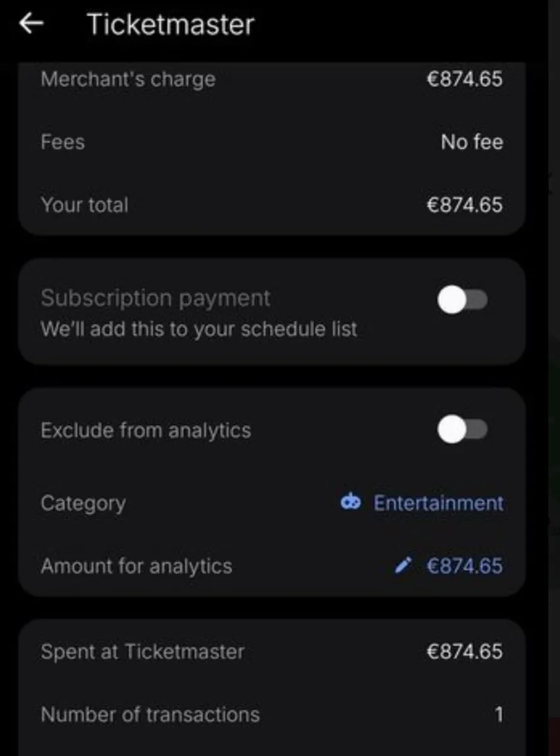Screen dimensions: 560x756
Task: Edit the blue €874.65 analytics amount
Action: click(464, 566)
